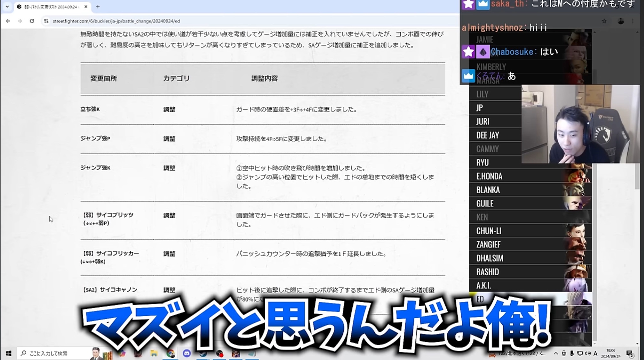644x360 pixels.
Task: Switch the IME input mode A
Action: [x=595, y=353]
